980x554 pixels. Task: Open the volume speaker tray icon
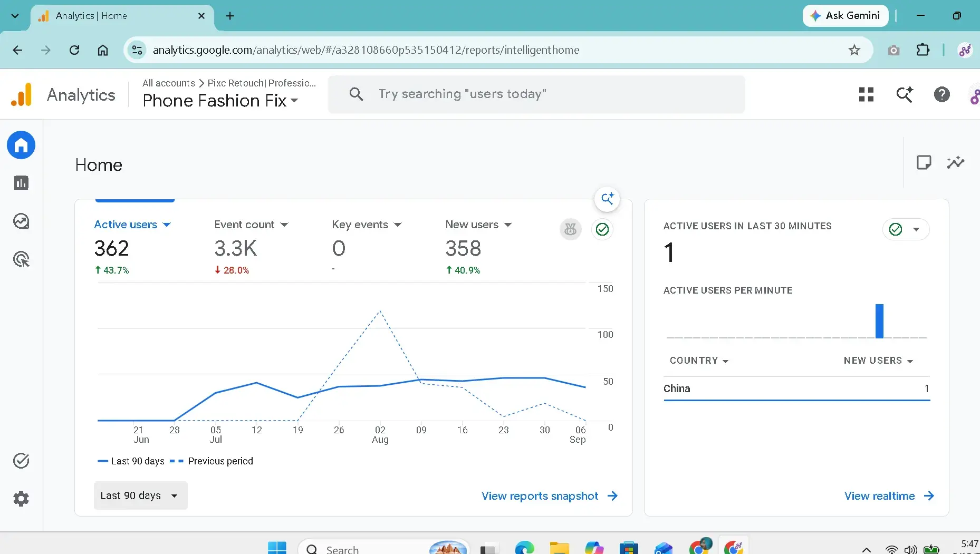(x=910, y=550)
